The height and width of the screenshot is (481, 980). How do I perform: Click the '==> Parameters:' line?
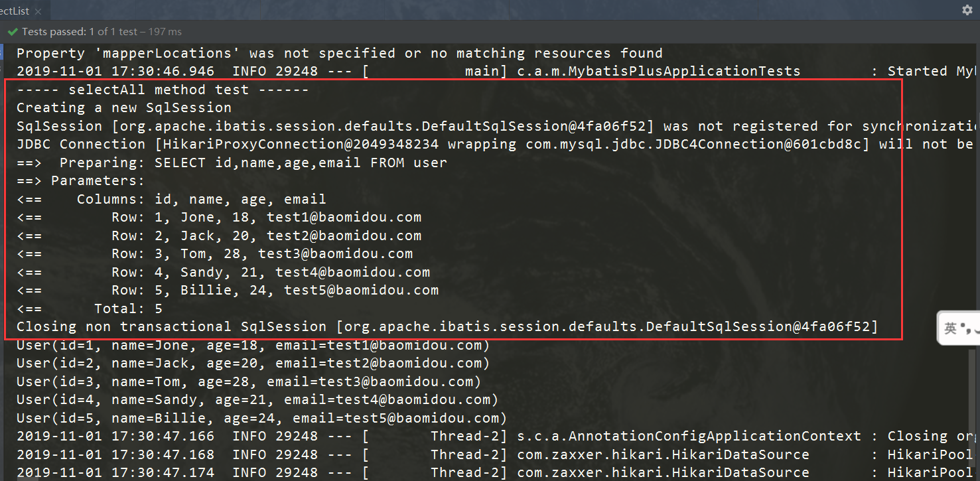click(x=80, y=180)
